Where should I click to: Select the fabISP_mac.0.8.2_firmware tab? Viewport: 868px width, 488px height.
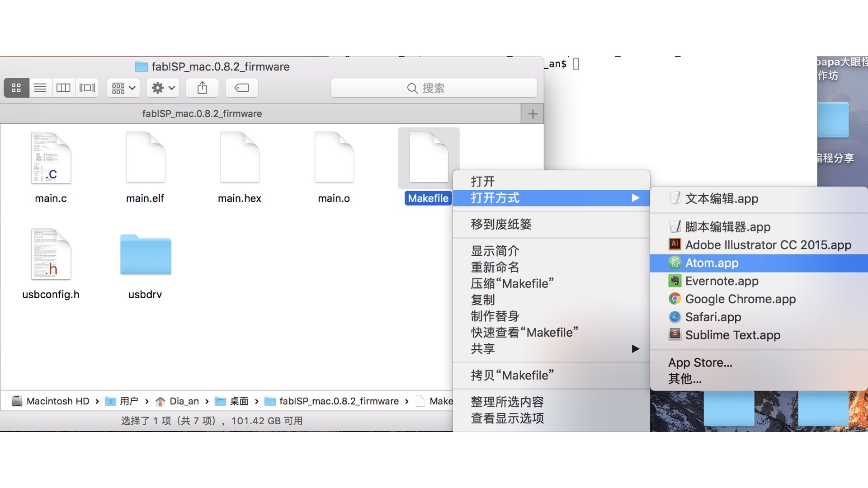(260, 114)
